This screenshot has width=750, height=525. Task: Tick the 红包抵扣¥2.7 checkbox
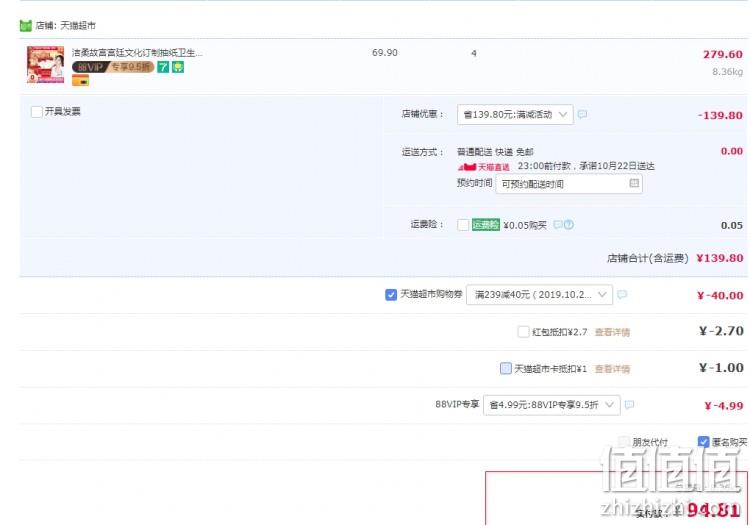pos(523,331)
